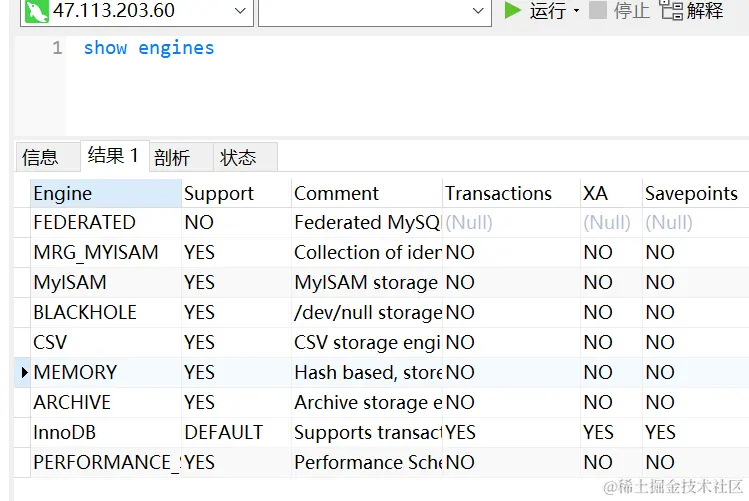Click the Savepoints column header
The height and width of the screenshot is (501, 749).
point(695,193)
